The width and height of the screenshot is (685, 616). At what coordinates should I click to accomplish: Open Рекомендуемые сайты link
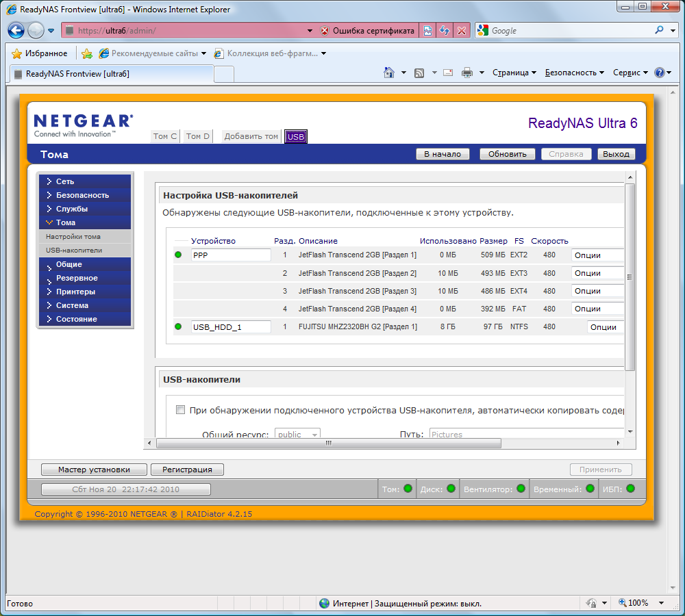152,53
